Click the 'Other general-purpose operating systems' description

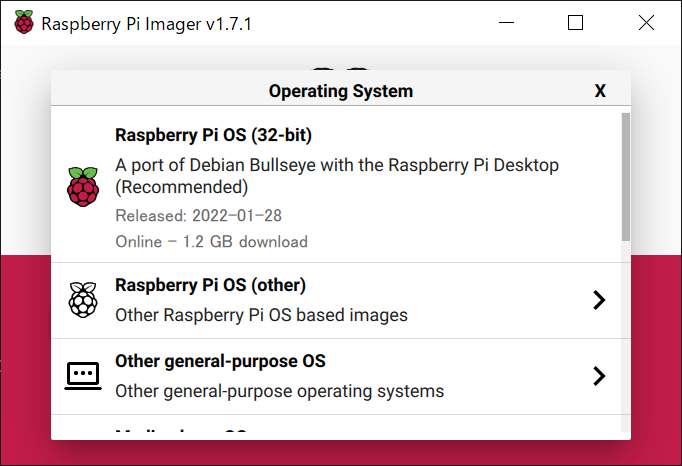[x=280, y=391]
